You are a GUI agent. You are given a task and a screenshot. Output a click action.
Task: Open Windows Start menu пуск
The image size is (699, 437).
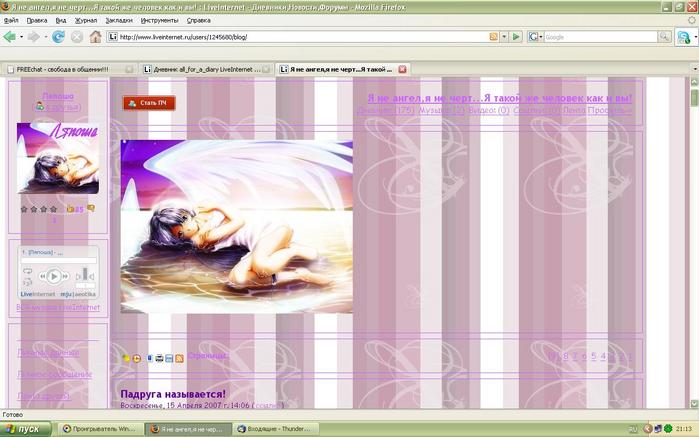(x=25, y=429)
